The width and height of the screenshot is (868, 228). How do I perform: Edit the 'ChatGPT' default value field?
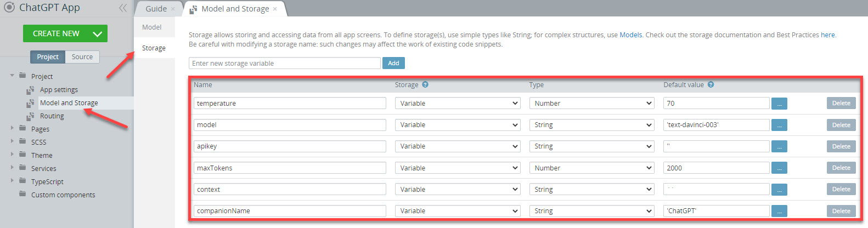pyautogui.click(x=717, y=210)
